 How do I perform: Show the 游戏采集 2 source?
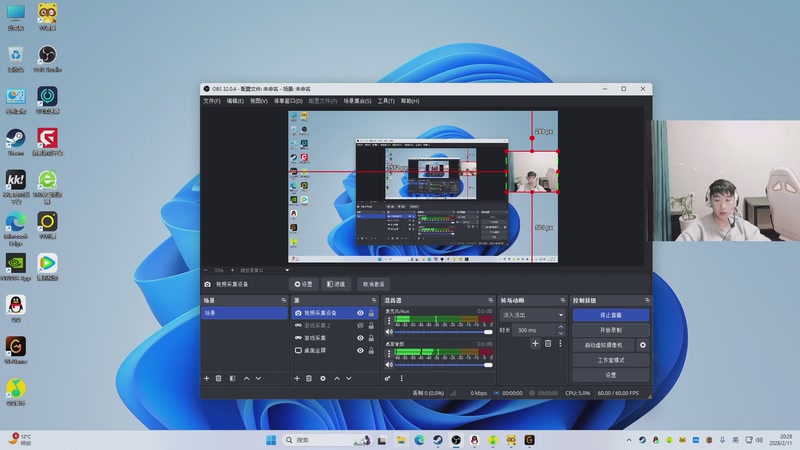pyautogui.click(x=360, y=326)
